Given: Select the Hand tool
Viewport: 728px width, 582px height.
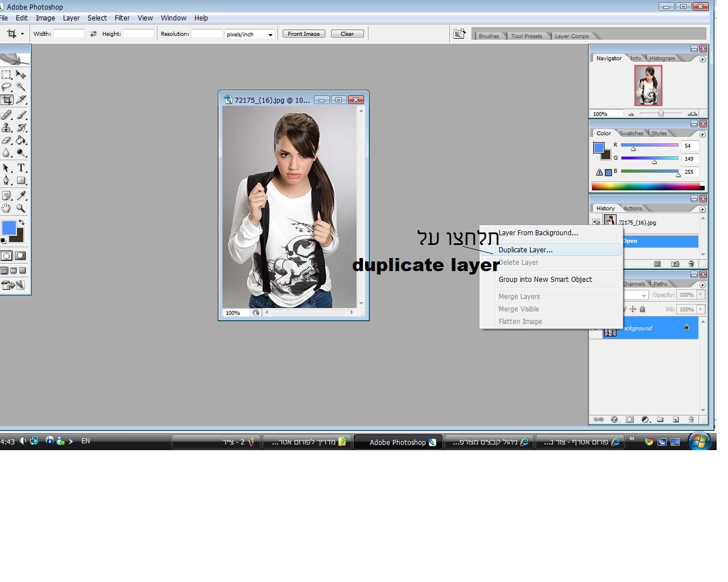Looking at the screenshot, I should [x=6, y=209].
